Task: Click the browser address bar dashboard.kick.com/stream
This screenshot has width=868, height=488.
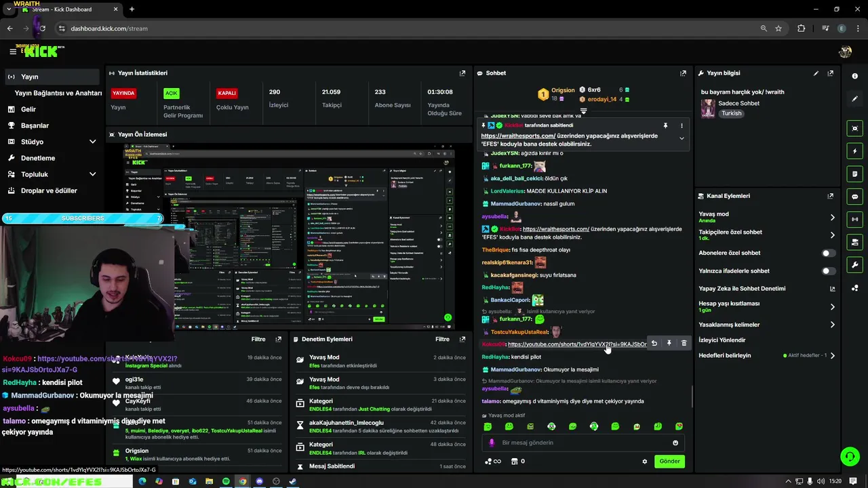Action: (108, 28)
